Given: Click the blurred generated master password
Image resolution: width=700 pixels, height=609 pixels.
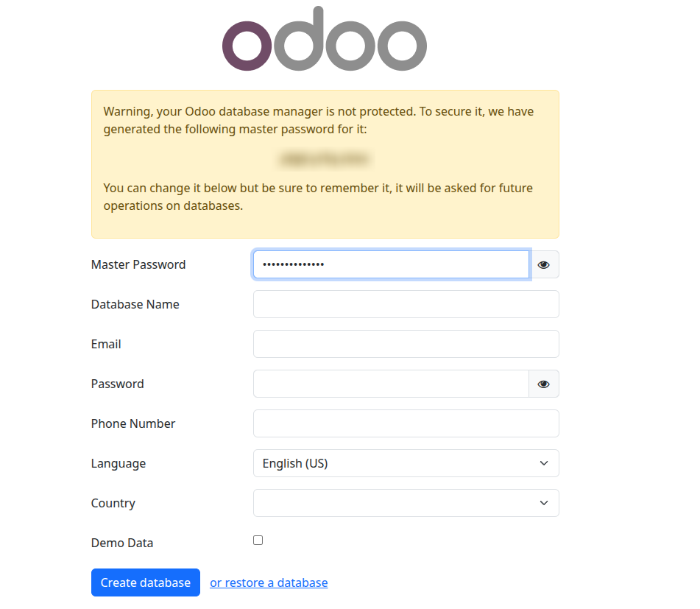Looking at the screenshot, I should coord(325,158).
